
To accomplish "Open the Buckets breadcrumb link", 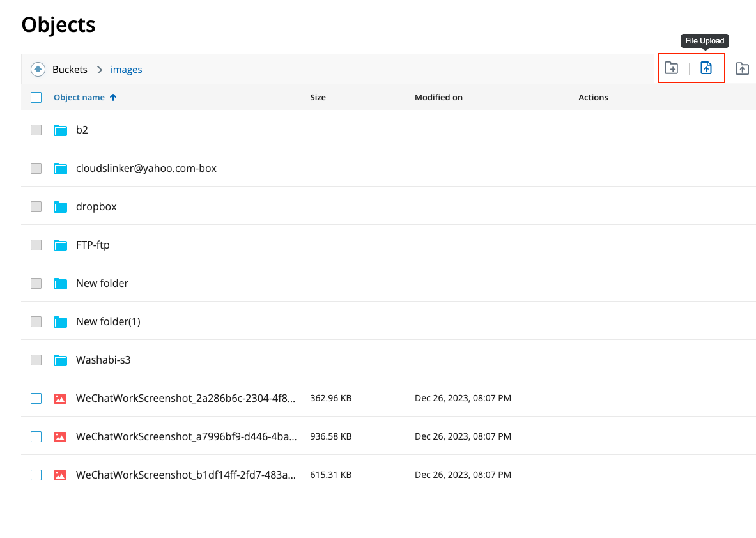I will point(70,69).
